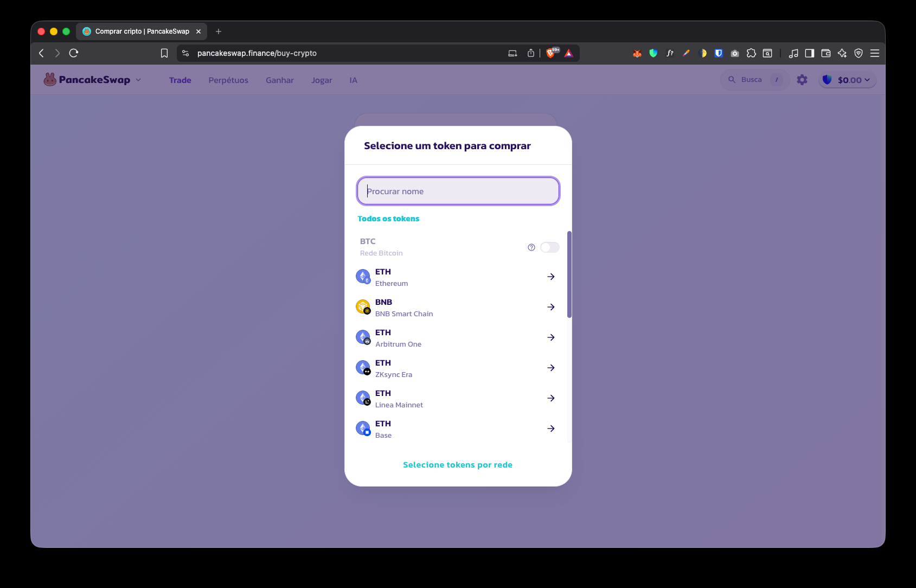
Task: Click the arrow for ETH on Base
Action: click(551, 429)
